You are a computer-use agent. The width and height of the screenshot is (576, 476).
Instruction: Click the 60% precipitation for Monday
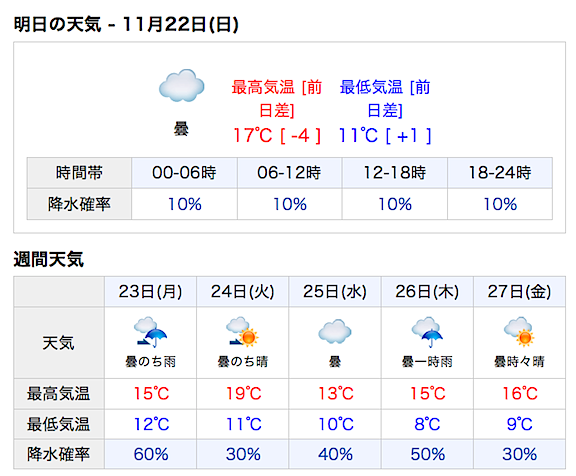pyautogui.click(x=151, y=454)
